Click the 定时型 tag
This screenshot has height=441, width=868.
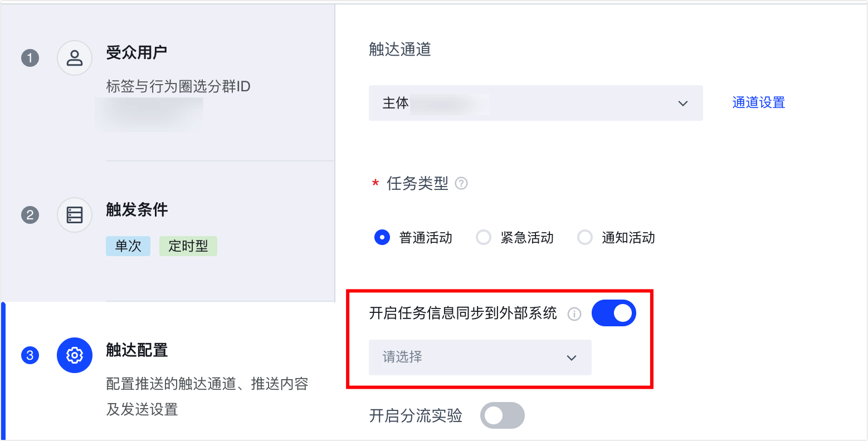188,246
